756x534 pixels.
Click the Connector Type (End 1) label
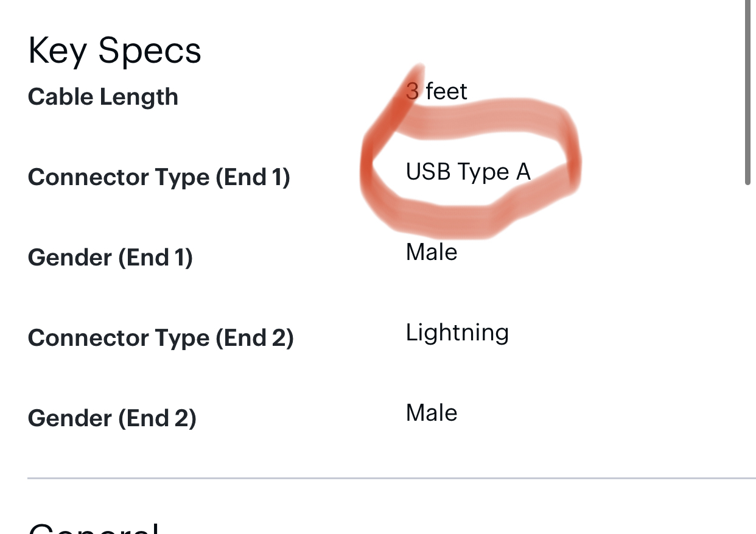tap(159, 177)
